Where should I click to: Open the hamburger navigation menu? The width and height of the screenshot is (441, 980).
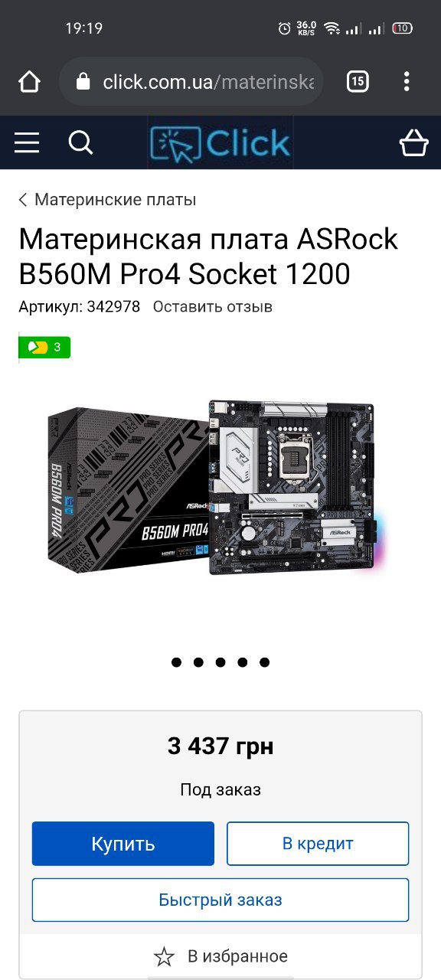27,142
